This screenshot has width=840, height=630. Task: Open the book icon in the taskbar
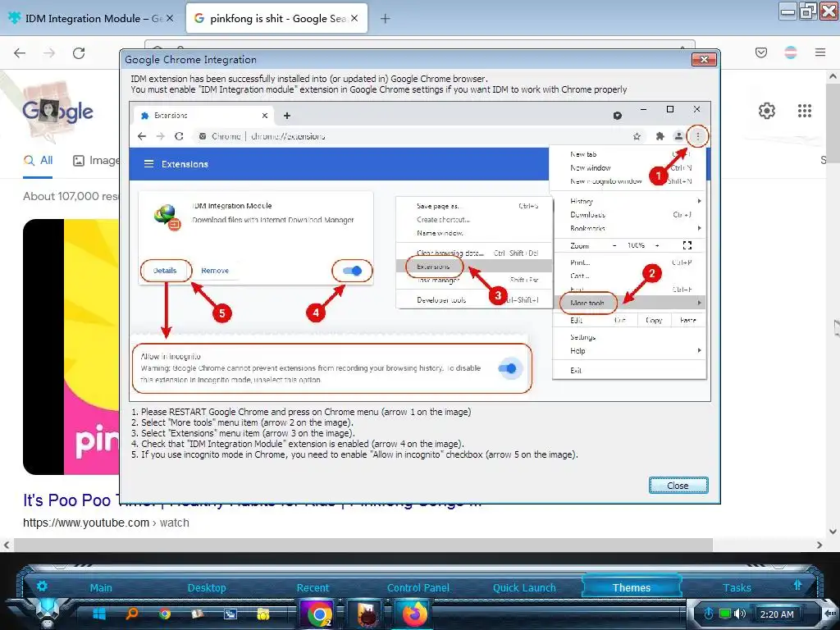pos(198,614)
